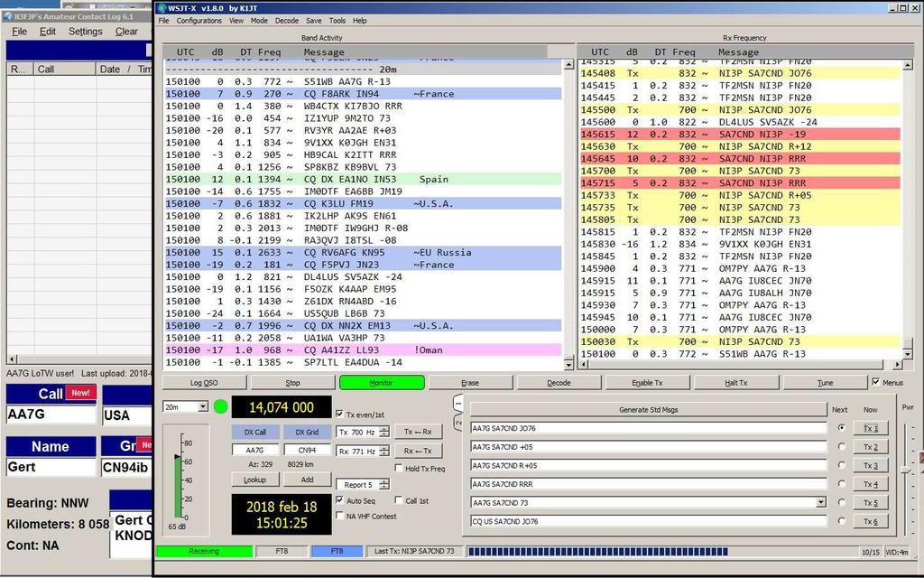Click the Lookup button
Image resolution: width=924 pixels, height=578 pixels.
254,480
